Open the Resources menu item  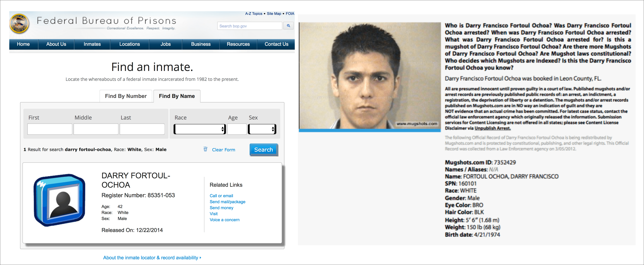coord(238,44)
